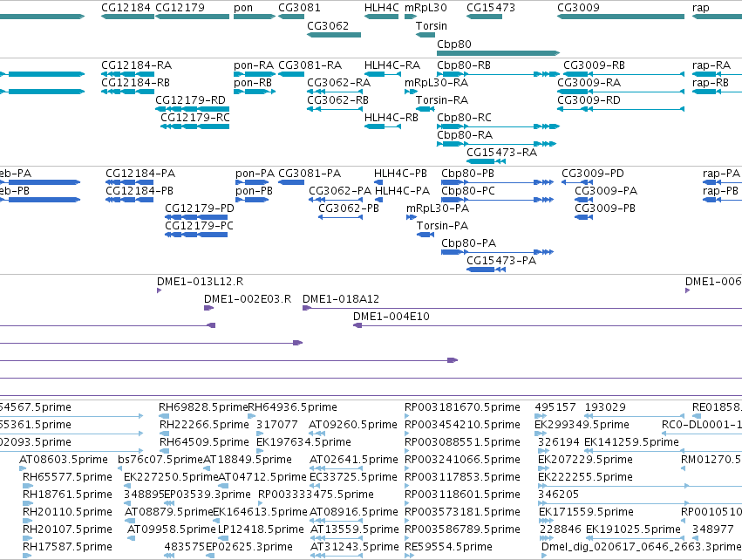The height and width of the screenshot is (560, 742).
Task: Click transcript CG12179-RC
Action: click(x=195, y=118)
